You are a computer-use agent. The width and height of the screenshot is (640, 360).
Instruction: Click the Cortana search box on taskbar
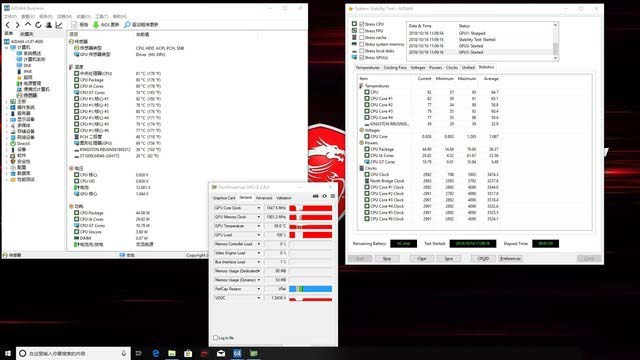pyautogui.click(x=73, y=353)
